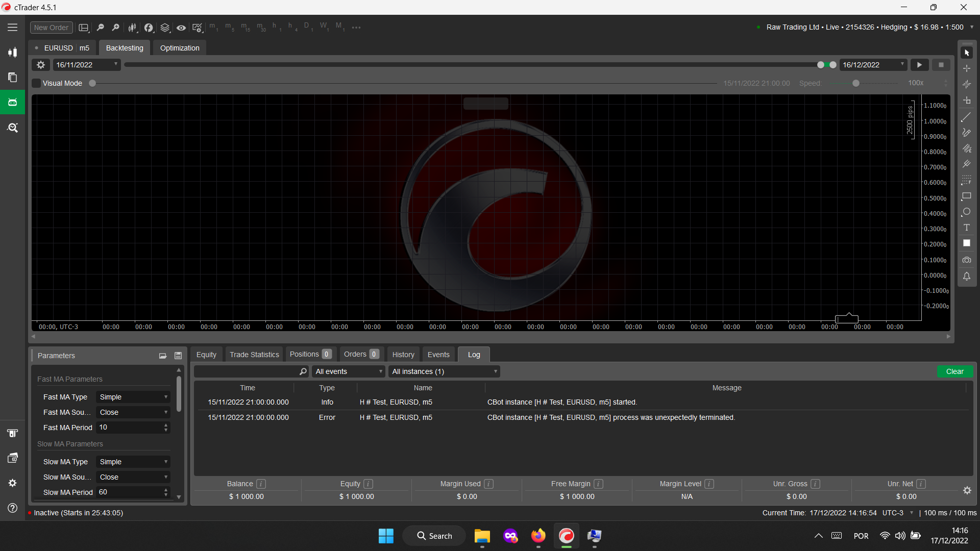This screenshot has width=980, height=551.
Task: Select the equidistant channel tool
Action: 967,148
